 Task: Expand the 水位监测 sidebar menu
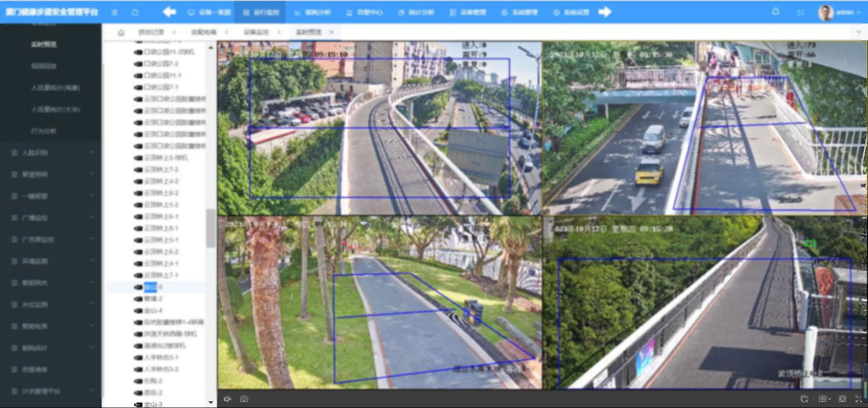(50, 305)
